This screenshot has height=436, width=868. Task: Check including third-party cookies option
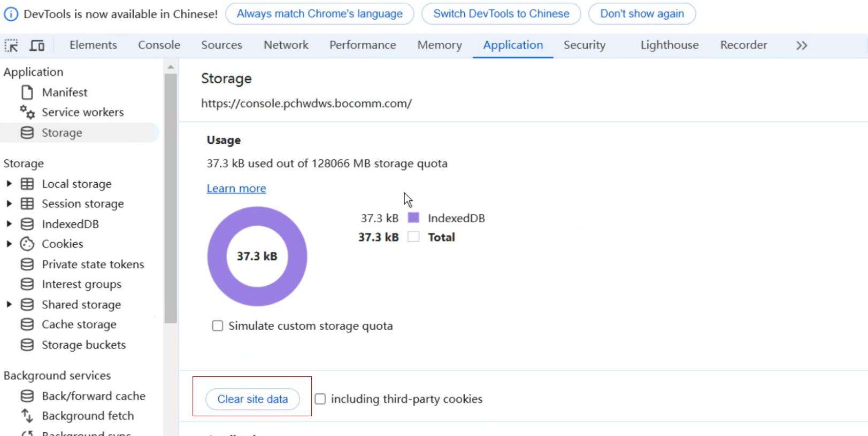(x=320, y=399)
